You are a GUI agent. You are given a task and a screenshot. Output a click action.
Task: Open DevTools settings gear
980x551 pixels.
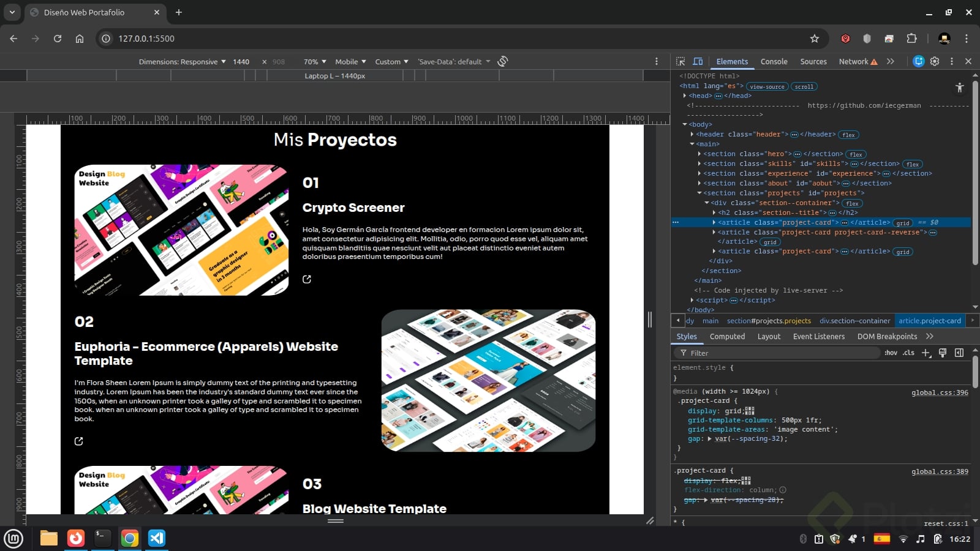(935, 61)
